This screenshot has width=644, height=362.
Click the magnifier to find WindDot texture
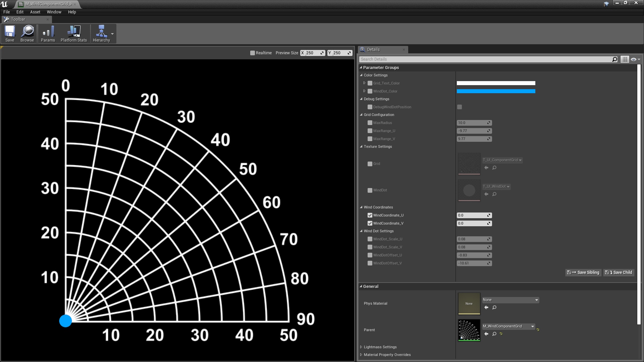coord(494,194)
